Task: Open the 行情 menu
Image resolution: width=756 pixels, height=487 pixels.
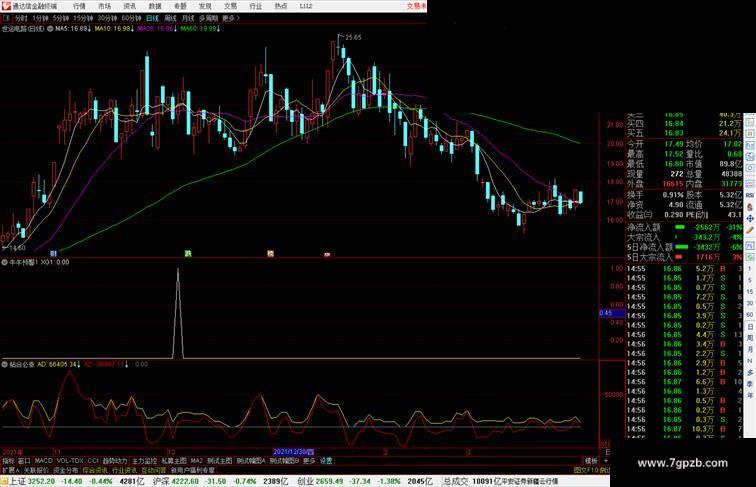Action: tap(79, 6)
